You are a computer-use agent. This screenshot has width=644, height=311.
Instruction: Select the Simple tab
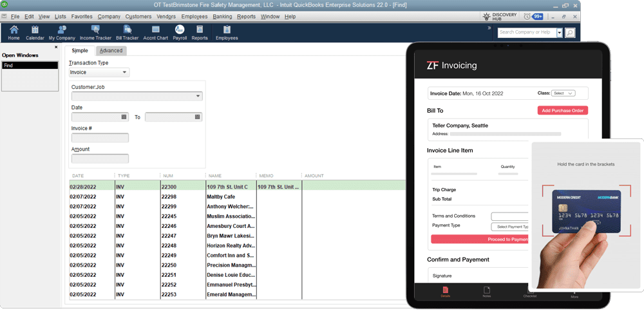pyautogui.click(x=80, y=50)
